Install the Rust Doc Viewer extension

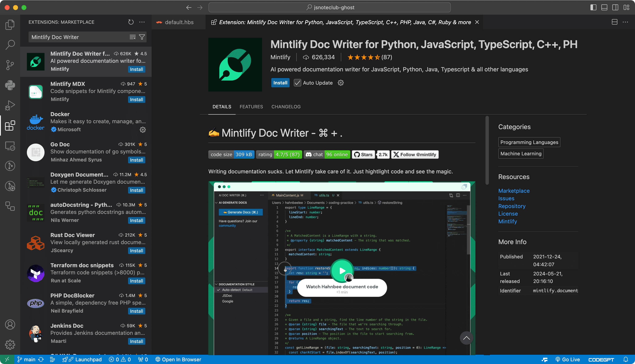[x=136, y=251]
